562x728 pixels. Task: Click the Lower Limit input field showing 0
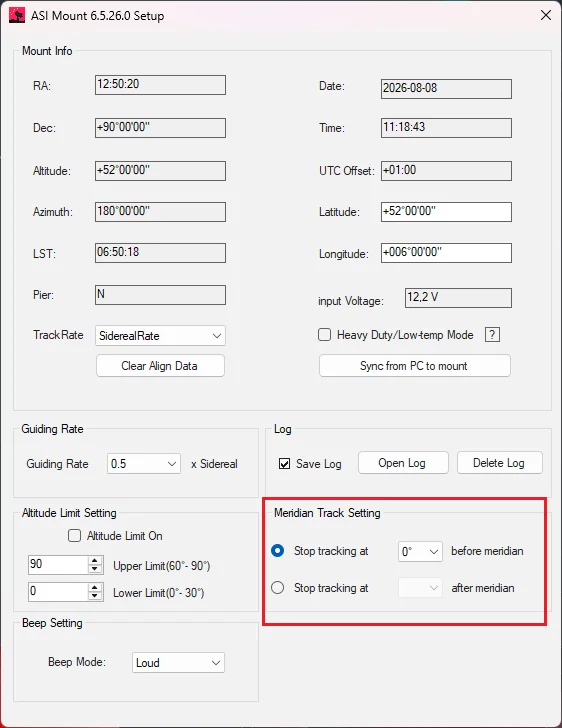(x=58, y=592)
